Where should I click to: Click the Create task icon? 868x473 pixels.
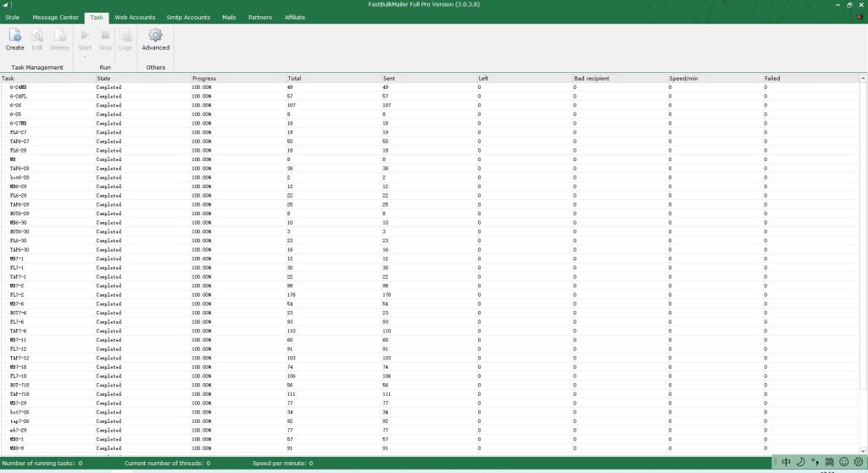(x=14, y=38)
